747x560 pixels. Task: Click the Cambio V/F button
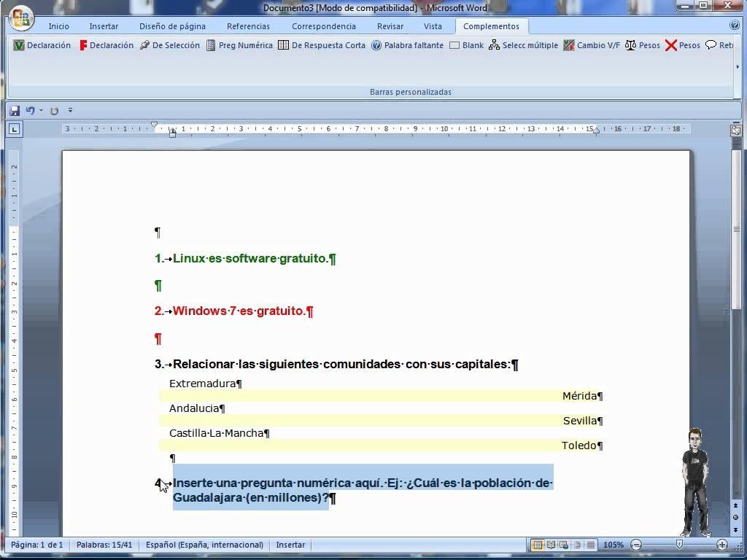(592, 45)
